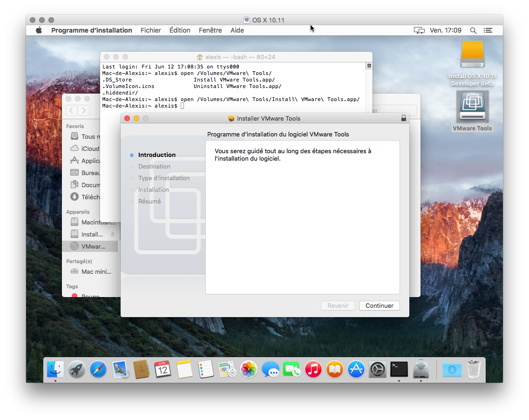Open Spotlight search magnifier in menu bar
529x420 pixels.
[473, 30]
